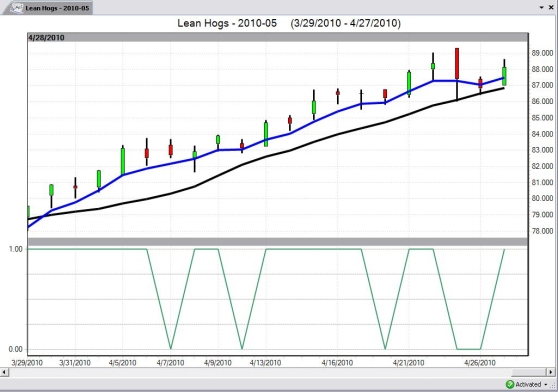Click the 4/16/2010 date axis label
558x392 pixels.
337,363
